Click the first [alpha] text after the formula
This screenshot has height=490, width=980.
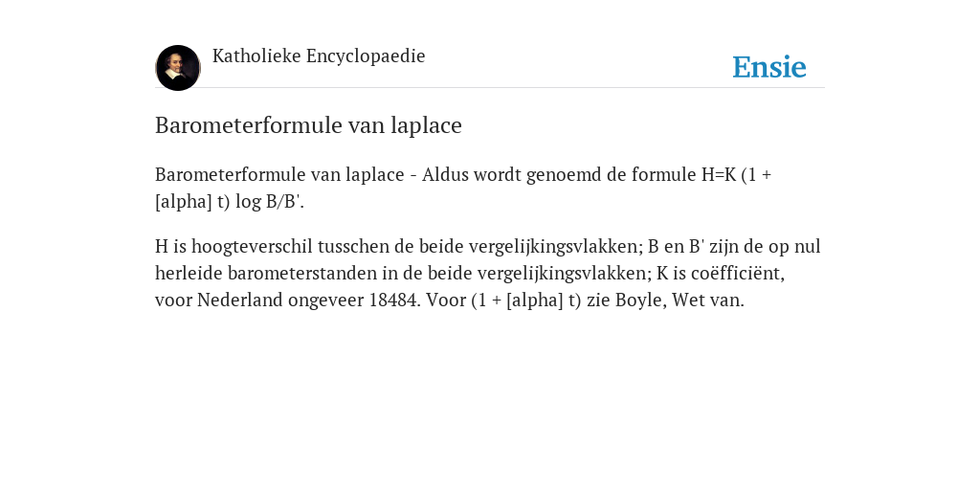[x=184, y=202]
